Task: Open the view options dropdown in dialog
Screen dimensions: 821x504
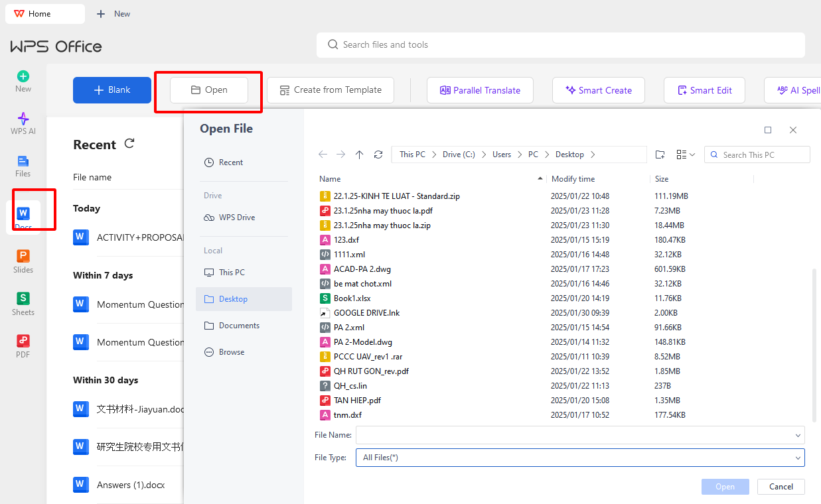Action: point(685,154)
